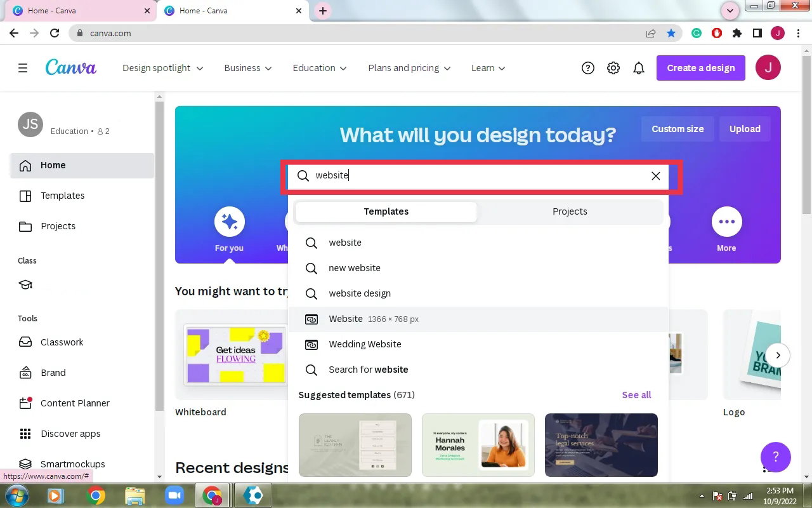Open the notifications bell
Viewport: 812px width, 508px height.
click(639, 68)
